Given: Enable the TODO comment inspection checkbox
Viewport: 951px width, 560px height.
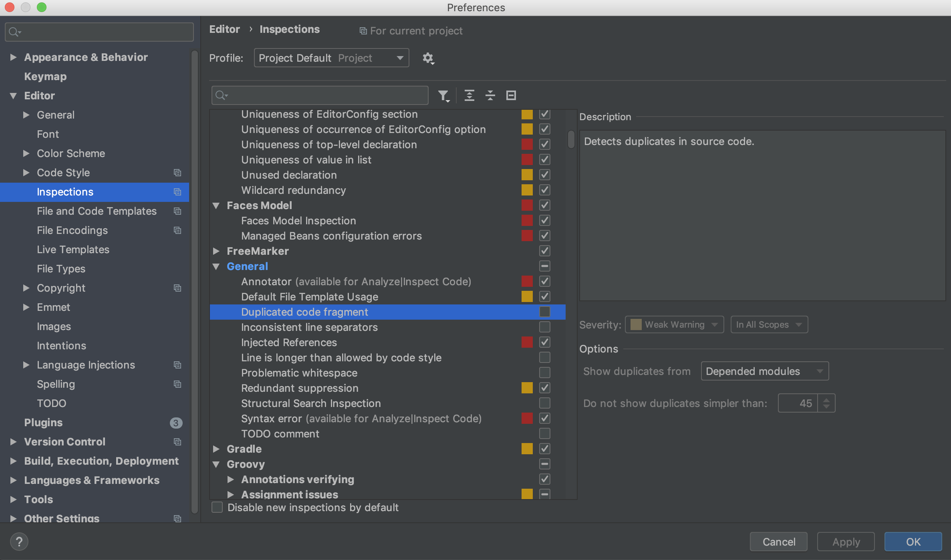Looking at the screenshot, I should [544, 433].
